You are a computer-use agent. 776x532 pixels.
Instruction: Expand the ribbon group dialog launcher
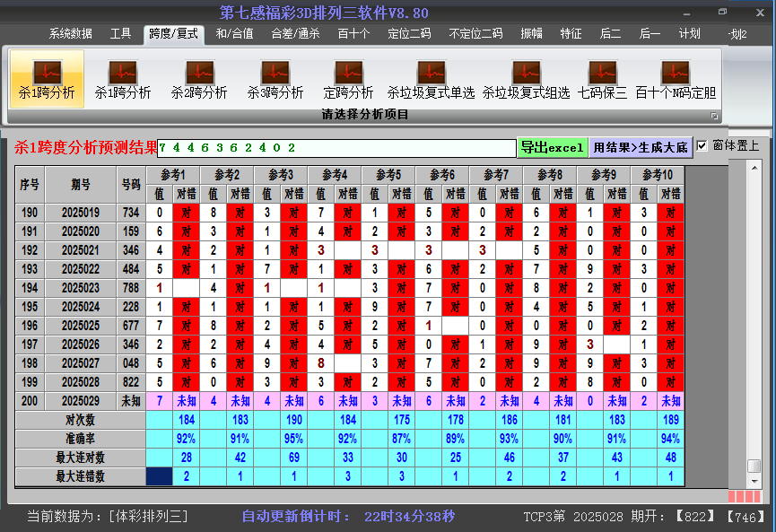[x=714, y=116]
